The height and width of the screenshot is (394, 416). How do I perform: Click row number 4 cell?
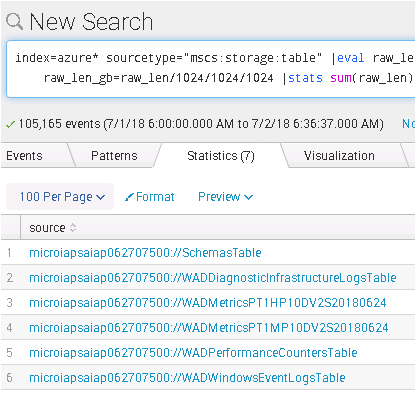pos(9,328)
